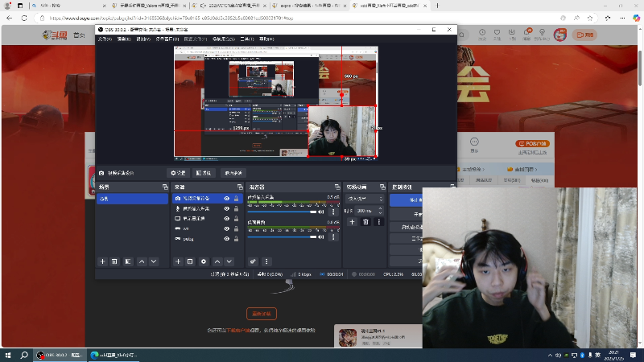The image size is (644, 362).
Task: Lock the audio input capture source
Action: (236, 208)
